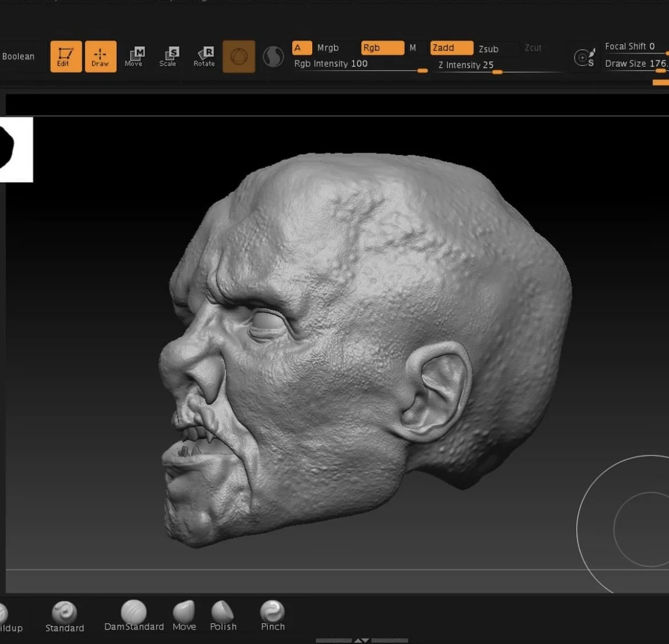
Task: Adjust Draw Size slider
Action: point(636,65)
